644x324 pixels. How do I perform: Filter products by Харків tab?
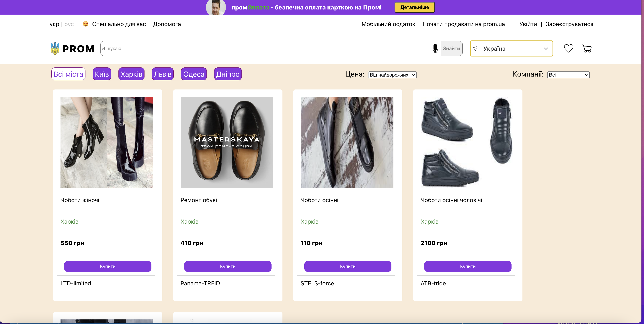pos(131,74)
